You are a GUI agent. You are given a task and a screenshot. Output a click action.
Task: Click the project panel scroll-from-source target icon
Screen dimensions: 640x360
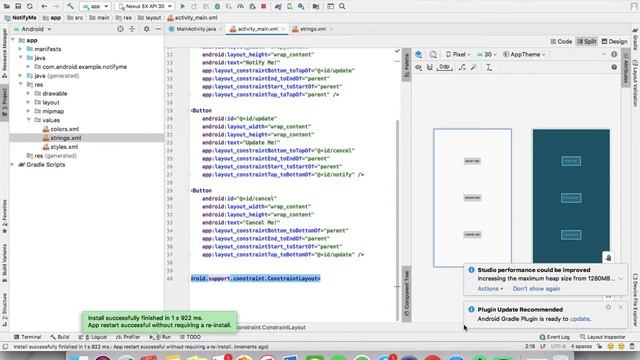point(120,29)
